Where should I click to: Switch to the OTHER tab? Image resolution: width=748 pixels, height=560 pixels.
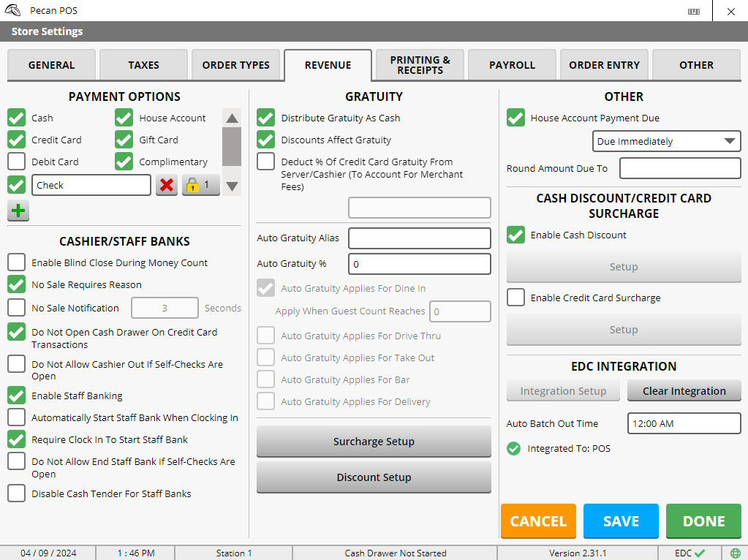point(696,65)
